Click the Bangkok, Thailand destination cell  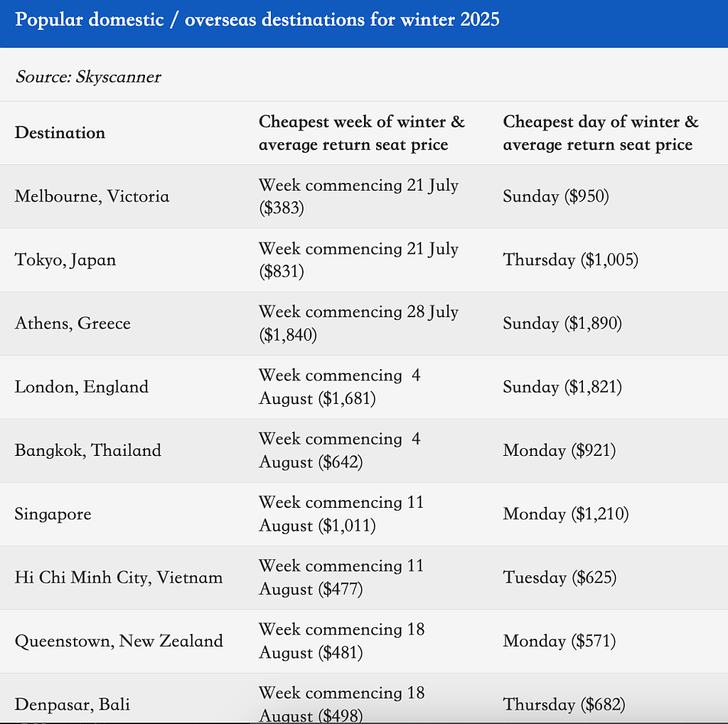88,450
